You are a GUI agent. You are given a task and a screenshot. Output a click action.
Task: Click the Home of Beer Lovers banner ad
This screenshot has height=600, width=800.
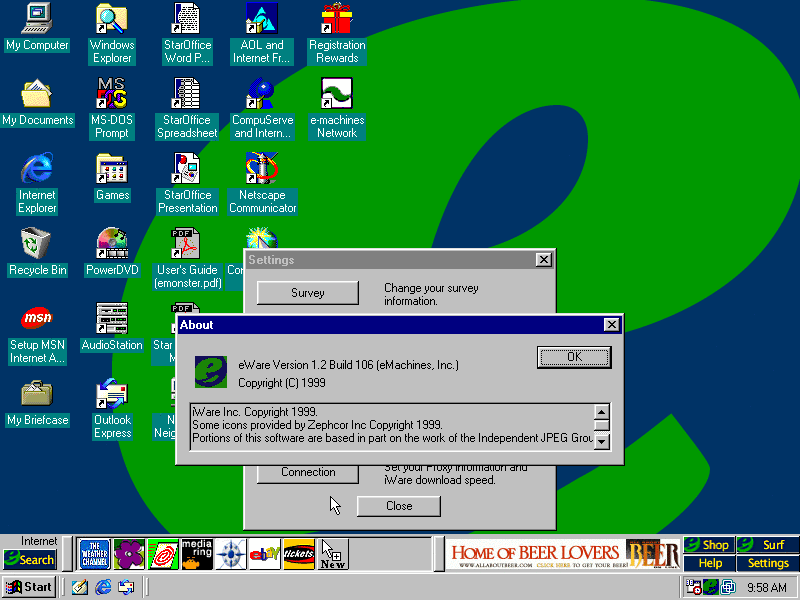[x=563, y=555]
